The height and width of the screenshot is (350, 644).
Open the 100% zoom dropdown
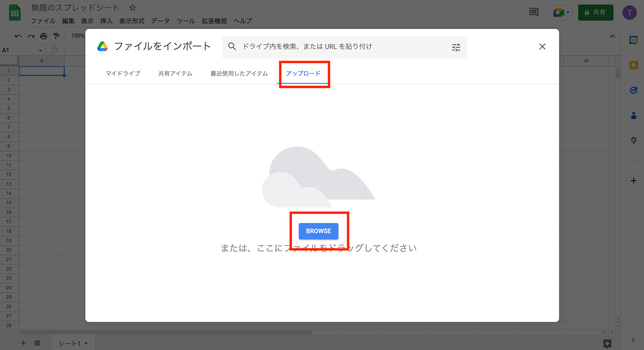point(78,36)
